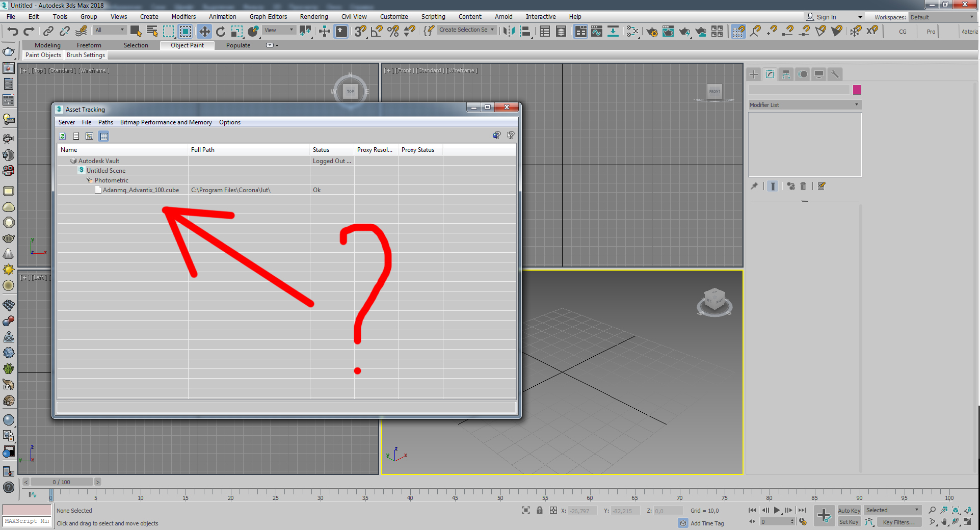Click the Play Animation button

pos(777,510)
